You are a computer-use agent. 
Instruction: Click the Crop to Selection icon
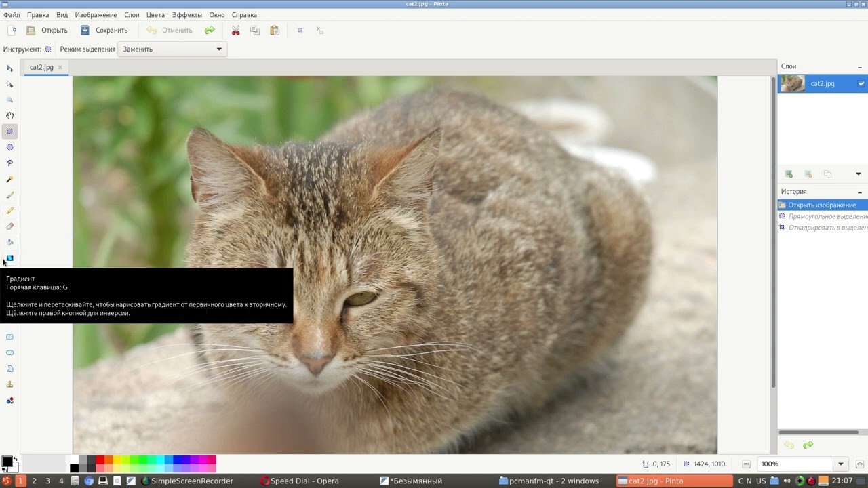pyautogui.click(x=300, y=30)
